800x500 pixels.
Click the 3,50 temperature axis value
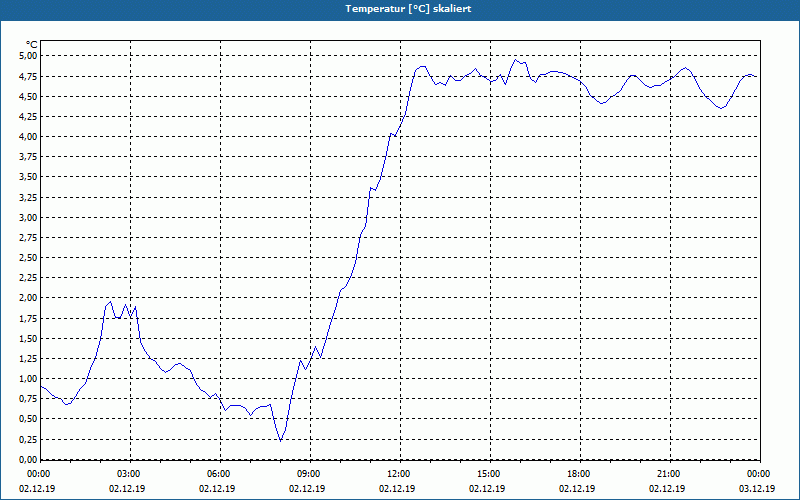28,177
